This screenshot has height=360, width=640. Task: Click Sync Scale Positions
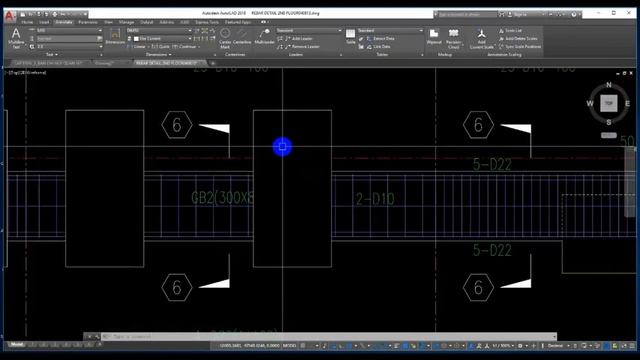point(520,47)
